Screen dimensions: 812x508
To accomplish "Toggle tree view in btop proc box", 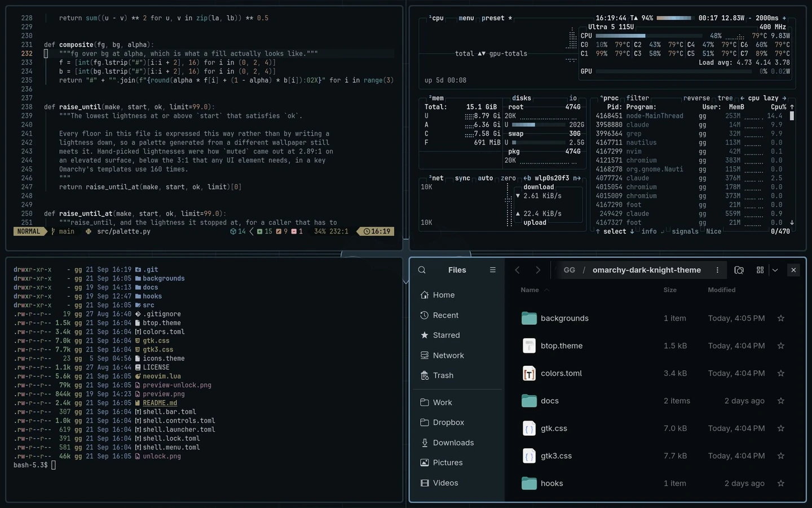I will coord(725,98).
